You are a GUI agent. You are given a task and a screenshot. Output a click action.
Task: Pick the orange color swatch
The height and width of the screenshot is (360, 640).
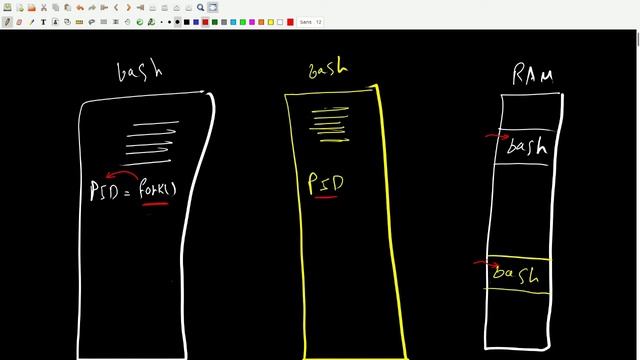point(261,22)
